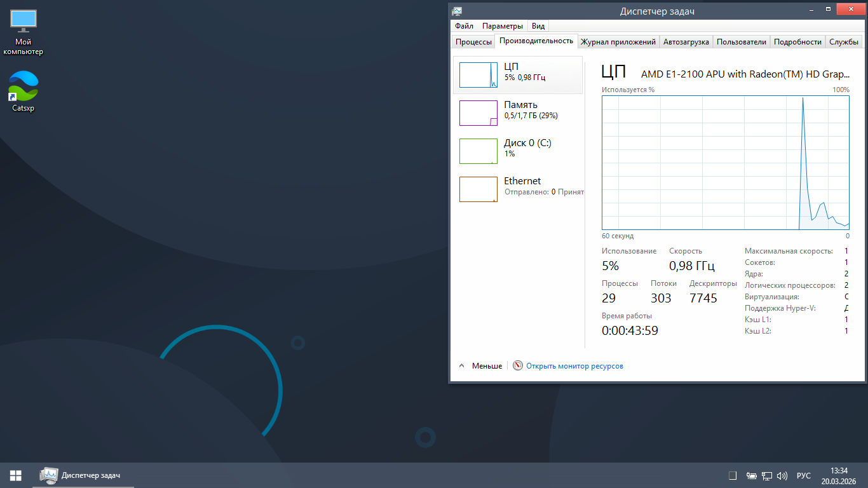Image resolution: width=868 pixels, height=488 pixels.
Task: Open the Параметры menu
Action: coord(502,26)
